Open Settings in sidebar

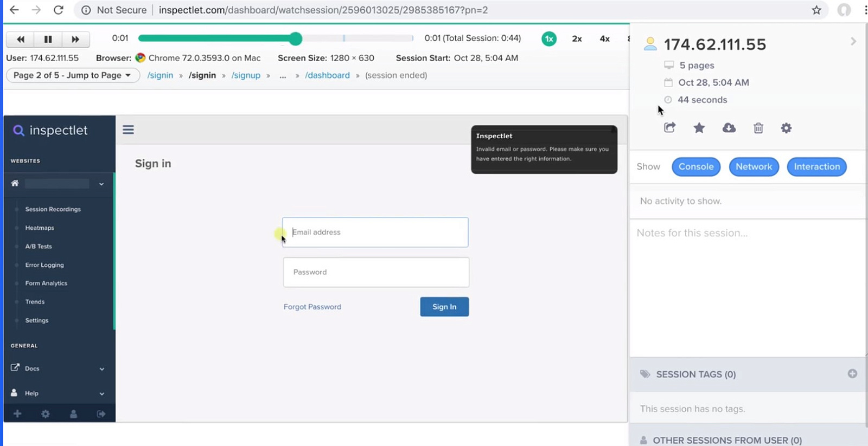click(37, 320)
